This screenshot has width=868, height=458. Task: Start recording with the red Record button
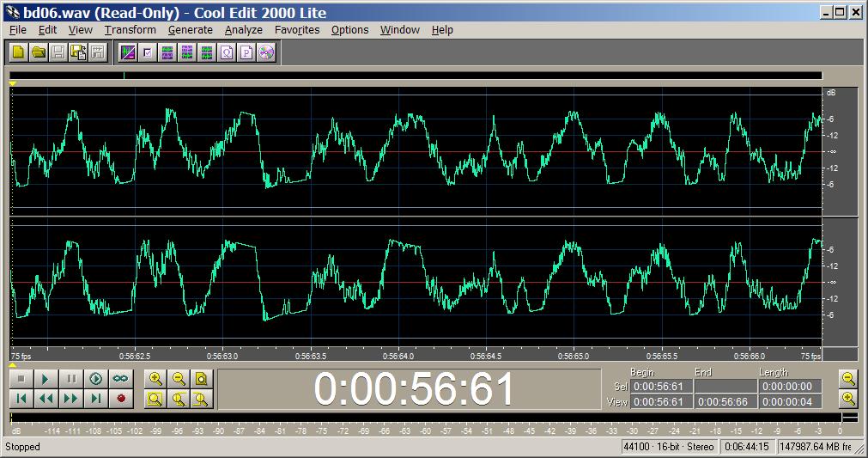(x=121, y=398)
